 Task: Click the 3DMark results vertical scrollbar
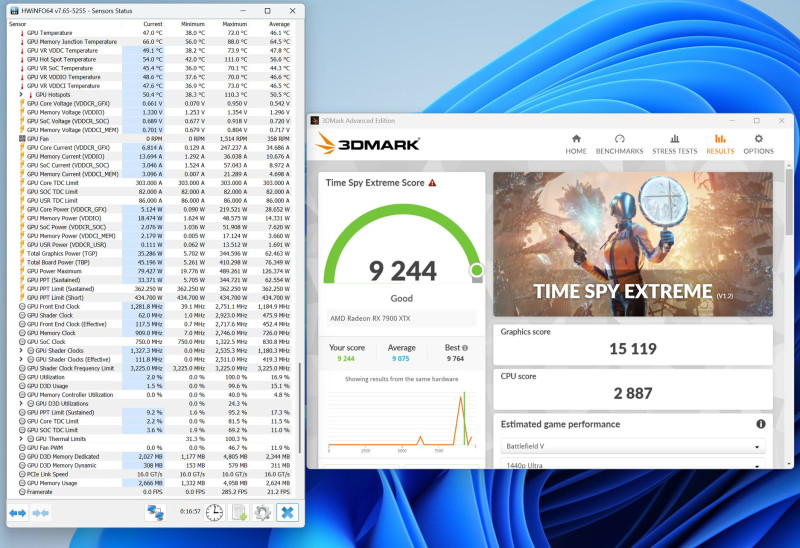click(x=789, y=202)
